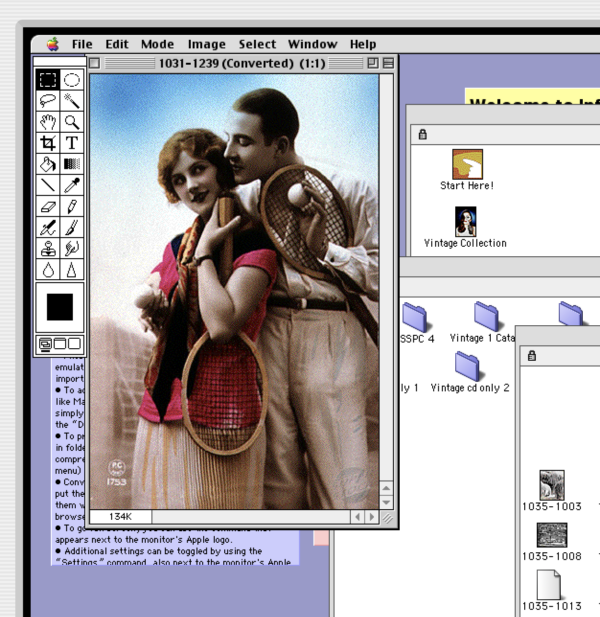Viewport: 600px width, 617px height.
Task: Select the Rectangular Marquee tool
Action: (x=48, y=79)
